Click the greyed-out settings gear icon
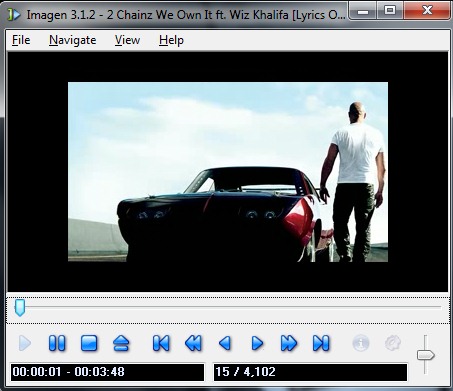This screenshot has height=391, width=453. pyautogui.click(x=393, y=343)
